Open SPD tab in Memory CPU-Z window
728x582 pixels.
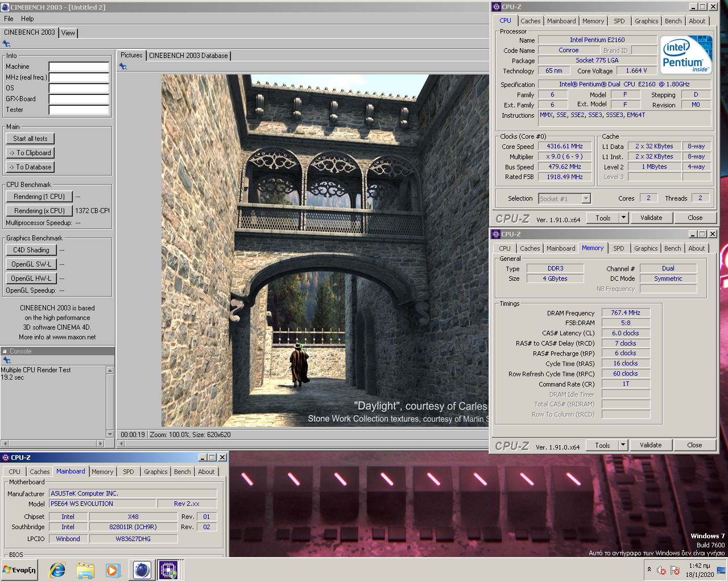pos(619,248)
